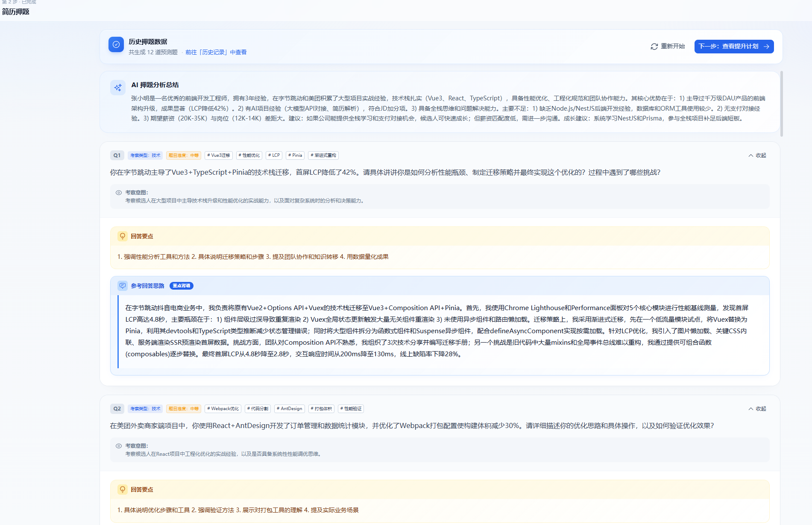812x525 pixels.
Task: Click the # LCP tag
Action: coord(274,155)
